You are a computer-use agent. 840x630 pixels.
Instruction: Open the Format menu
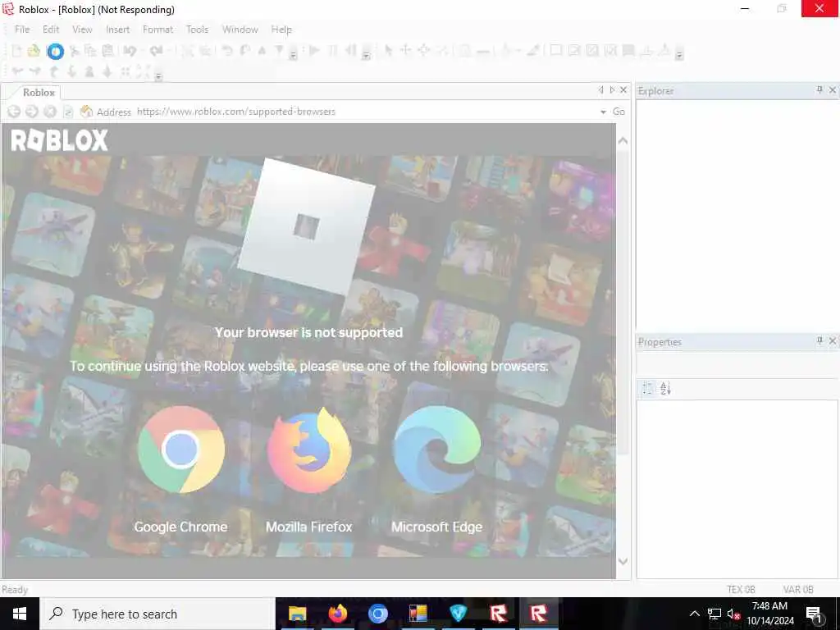[158, 30]
